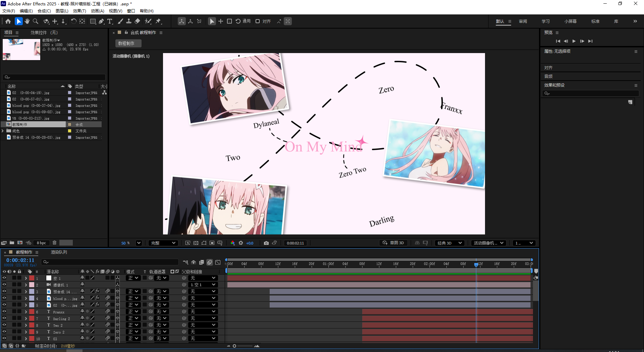Image resolution: width=644 pixels, height=352 pixels.
Task: Select the Pen tool
Action: (x=101, y=21)
